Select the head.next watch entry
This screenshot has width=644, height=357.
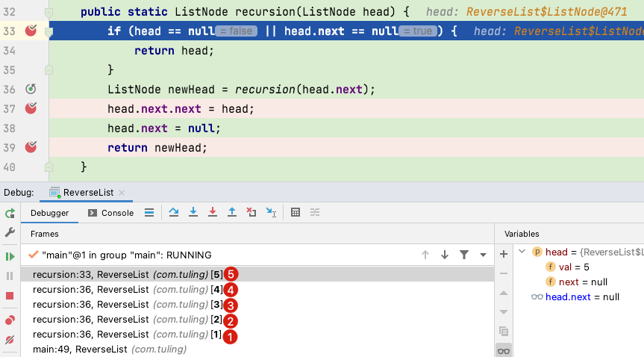(575, 297)
